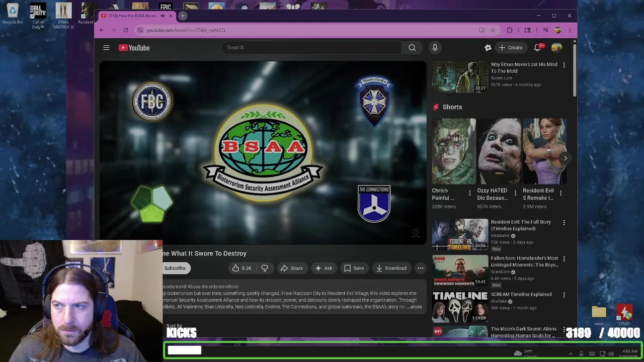Open the Call of Duty desktop shortcut
Viewport: 644px width, 362px height.
[x=38, y=16]
